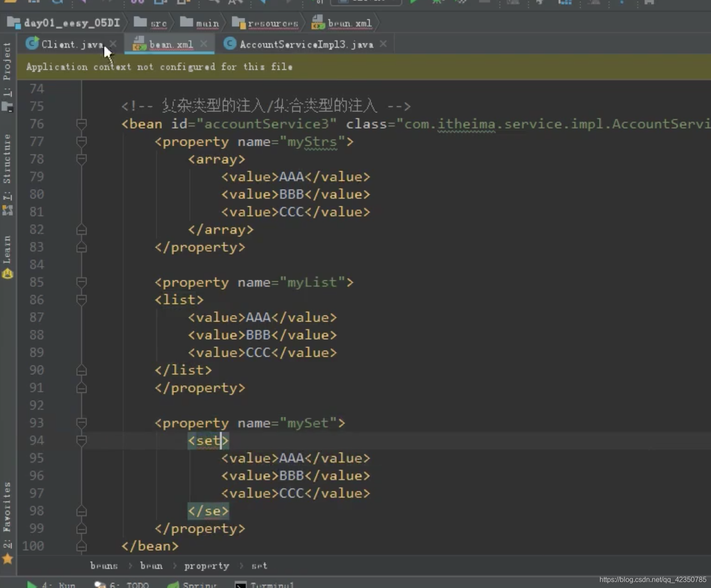Click id value "accountService3" on line 76
The width and height of the screenshot is (711, 588).
pos(266,124)
